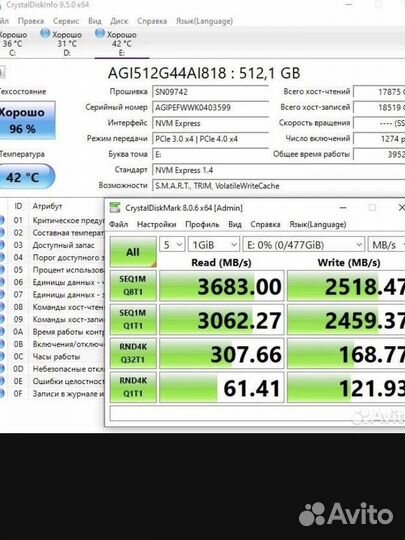
Task: Select attribute row 0E Ошибки целостности
Action: [52, 381]
